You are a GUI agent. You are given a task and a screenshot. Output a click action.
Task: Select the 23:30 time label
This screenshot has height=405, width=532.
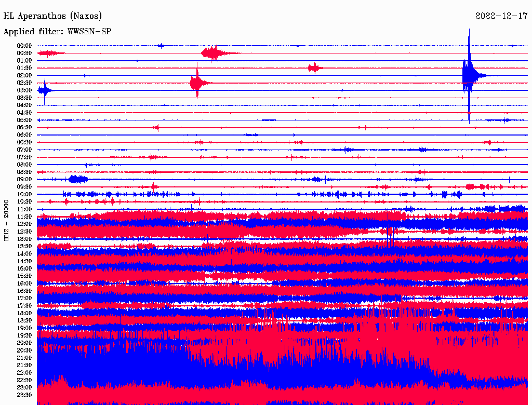[25, 395]
